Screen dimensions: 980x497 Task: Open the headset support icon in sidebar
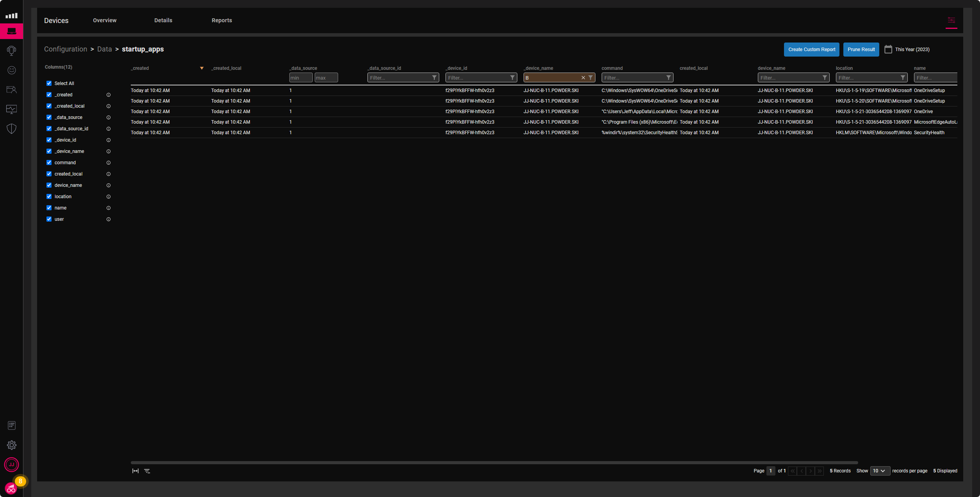point(12,50)
